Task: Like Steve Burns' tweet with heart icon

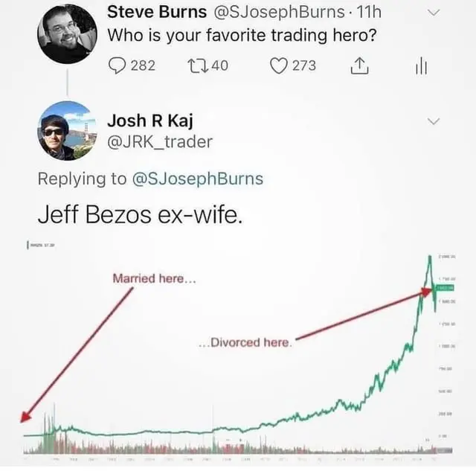Action: click(278, 65)
